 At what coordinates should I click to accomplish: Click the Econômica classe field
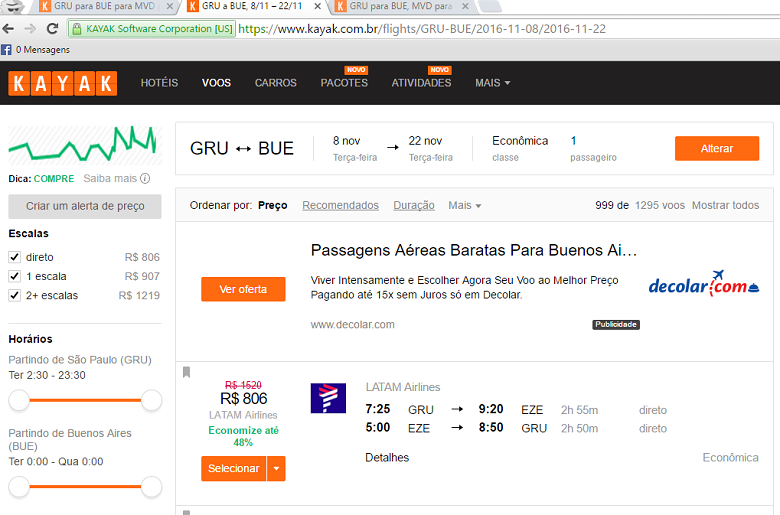pyautogui.click(x=520, y=148)
